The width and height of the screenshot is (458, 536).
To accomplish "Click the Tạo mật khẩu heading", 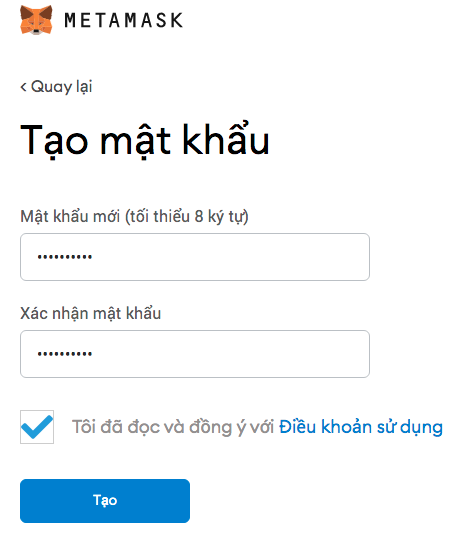I will (x=145, y=140).
